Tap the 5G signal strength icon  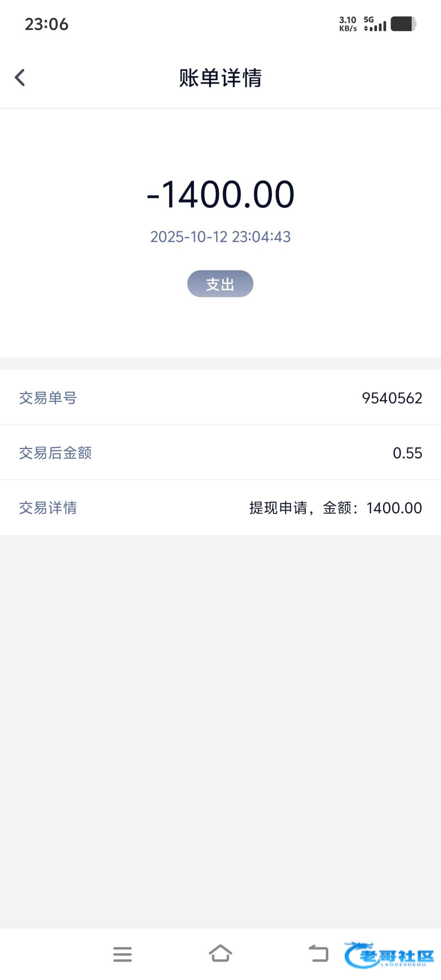point(375,24)
